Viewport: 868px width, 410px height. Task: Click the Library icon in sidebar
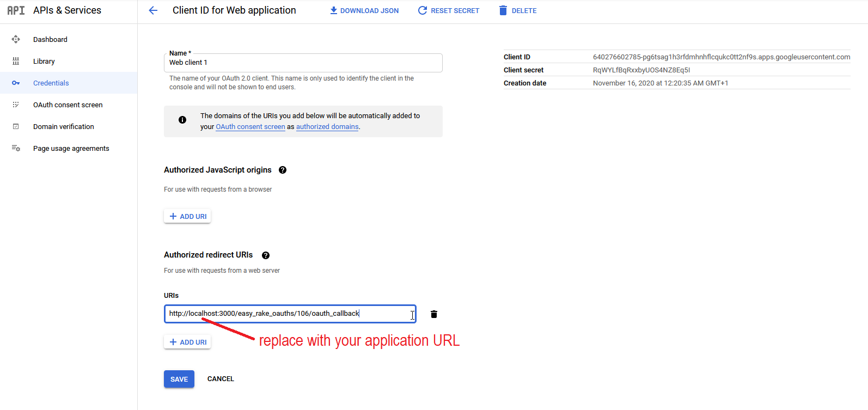pyautogui.click(x=16, y=61)
